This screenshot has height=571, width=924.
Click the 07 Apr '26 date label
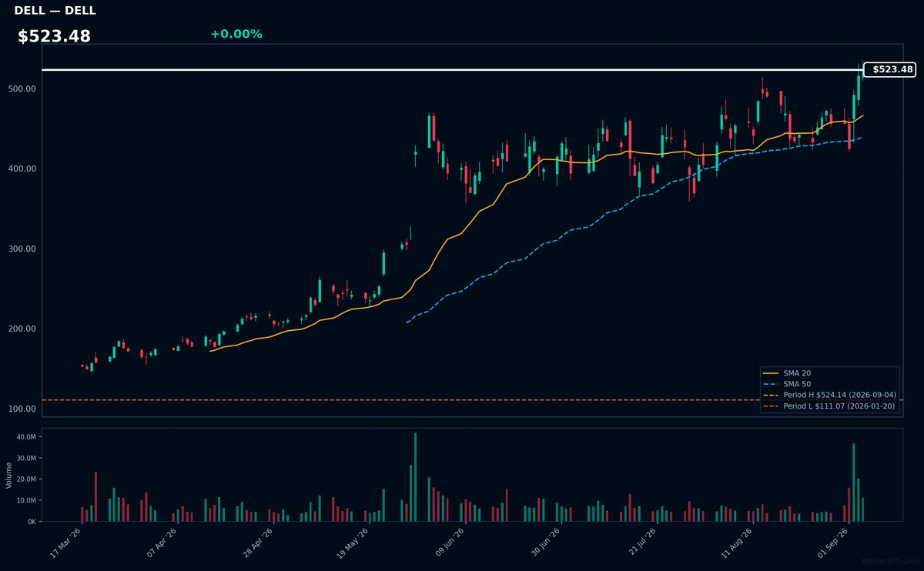coord(160,541)
